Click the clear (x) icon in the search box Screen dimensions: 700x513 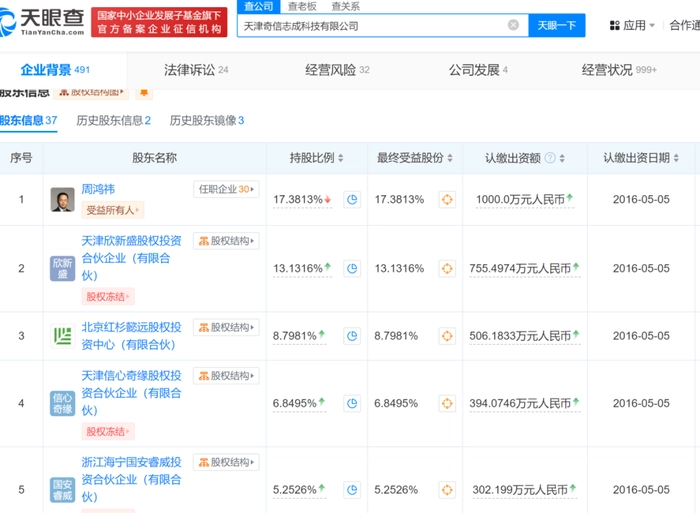(514, 25)
